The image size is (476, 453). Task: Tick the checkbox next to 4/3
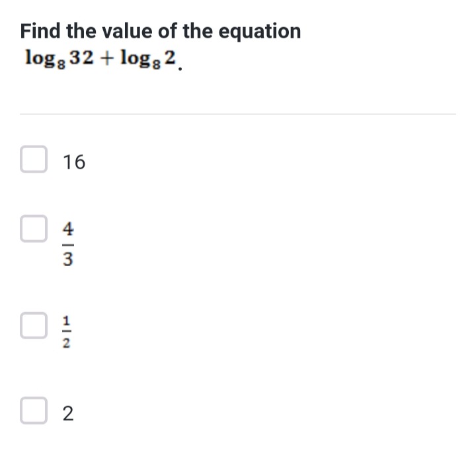[34, 229]
